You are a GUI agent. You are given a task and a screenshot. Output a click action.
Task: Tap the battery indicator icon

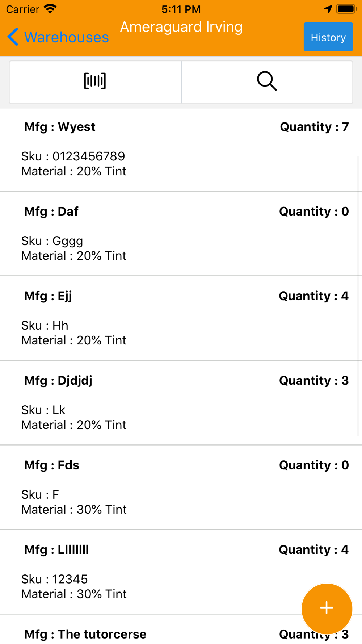(x=346, y=9)
